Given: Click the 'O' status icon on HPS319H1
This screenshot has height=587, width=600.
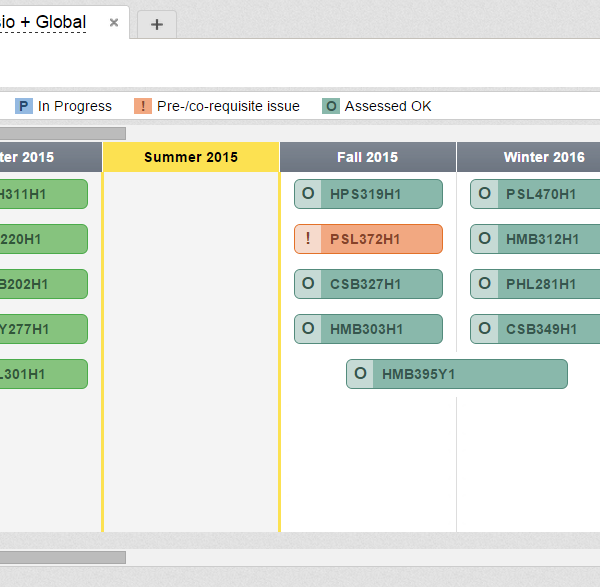Looking at the screenshot, I should (x=308, y=194).
